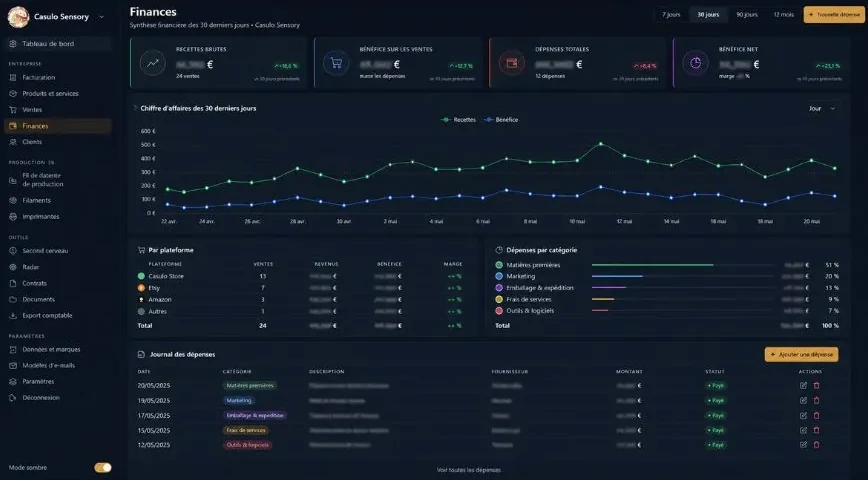Click the Autres platform row
The width and height of the screenshot is (868, 480).
point(302,312)
